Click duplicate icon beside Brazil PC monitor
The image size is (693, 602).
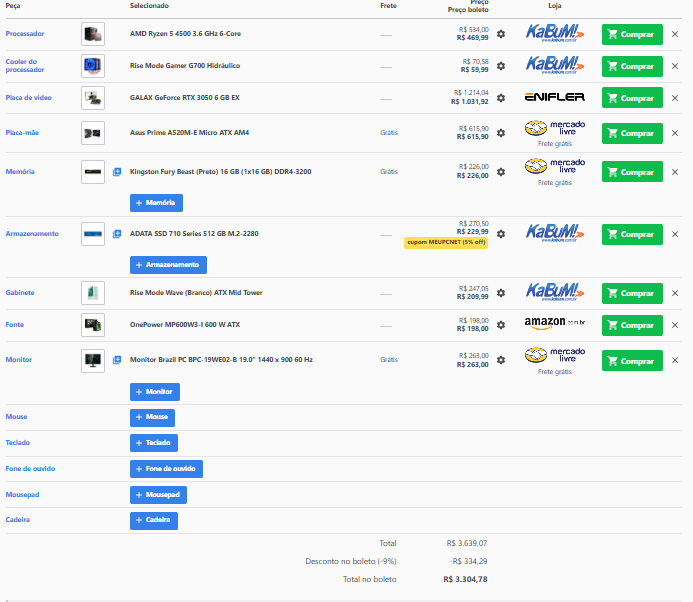click(x=117, y=360)
